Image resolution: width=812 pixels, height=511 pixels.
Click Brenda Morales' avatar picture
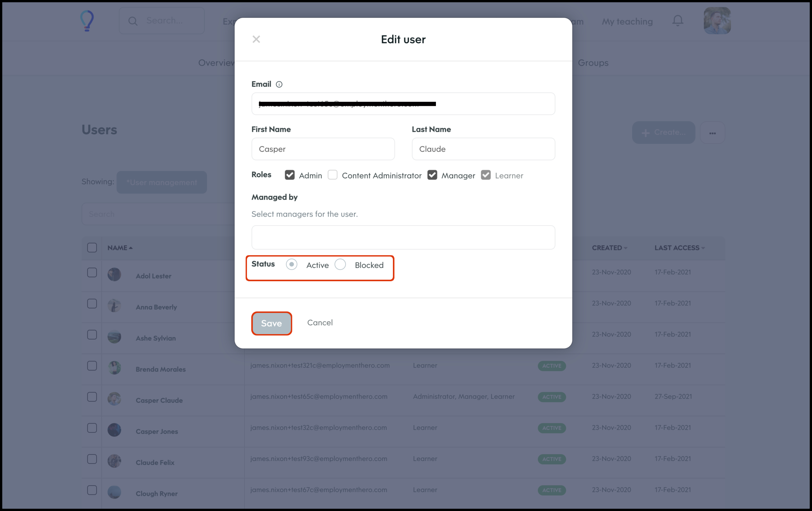[114, 368]
